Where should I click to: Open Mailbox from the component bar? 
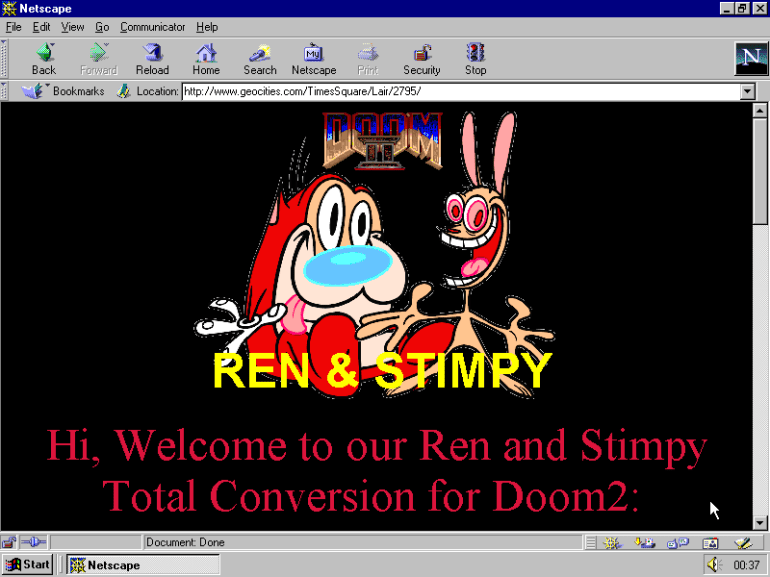pyautogui.click(x=645, y=543)
